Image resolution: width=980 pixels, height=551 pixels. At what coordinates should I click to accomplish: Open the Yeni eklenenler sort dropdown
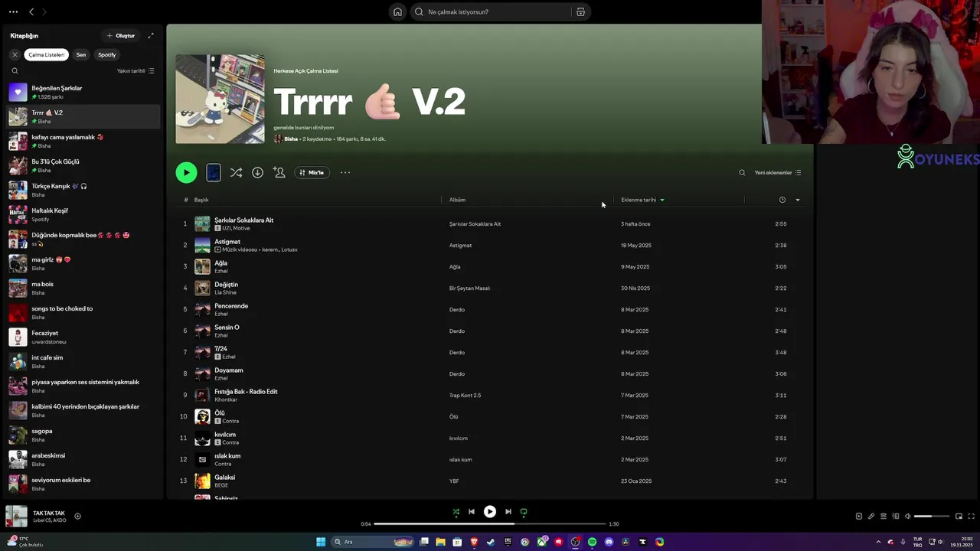click(778, 172)
